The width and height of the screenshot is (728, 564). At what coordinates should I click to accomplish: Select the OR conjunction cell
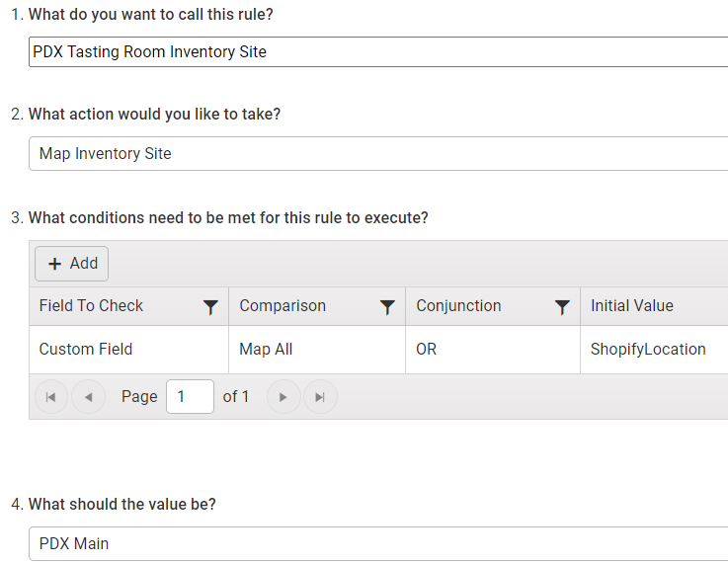tap(493, 350)
